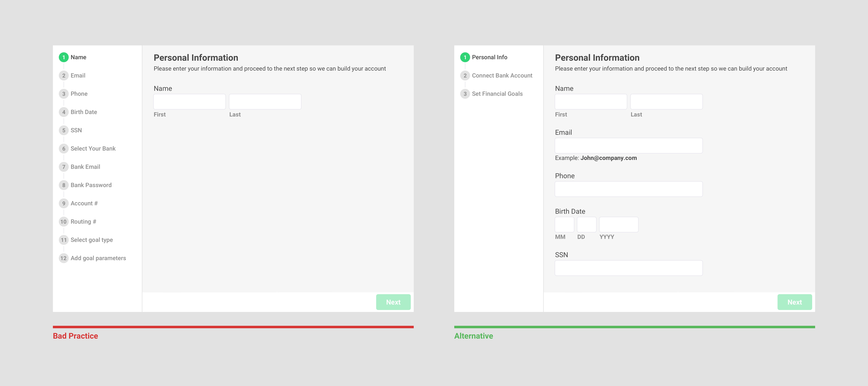Viewport: 868px width, 386px height.
Task: Click step 10 Routing # circle
Action: [64, 221]
